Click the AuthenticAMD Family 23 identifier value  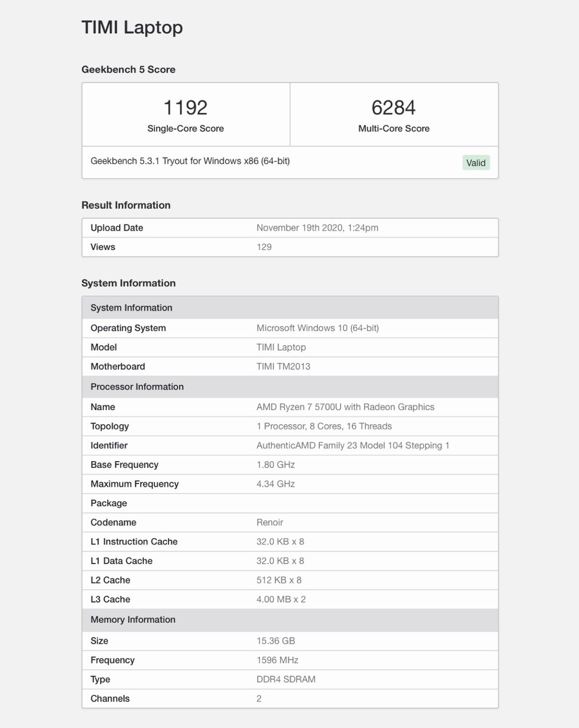click(x=353, y=446)
